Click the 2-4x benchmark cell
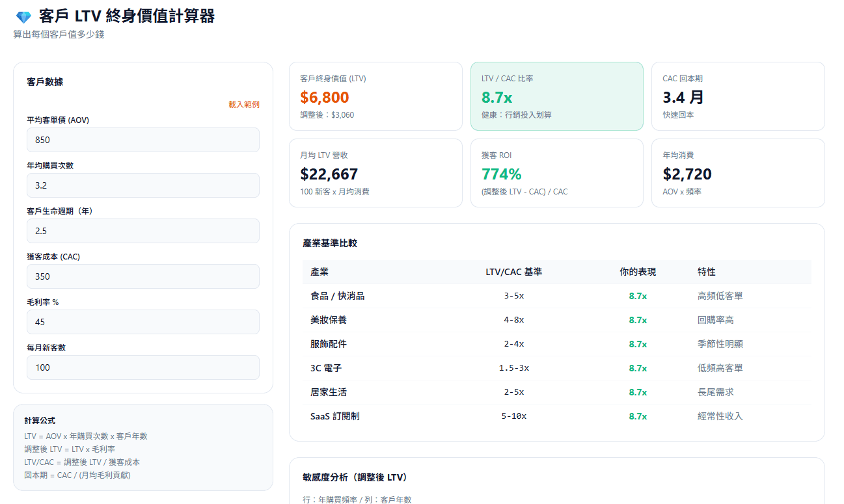The image size is (844, 504). click(x=514, y=344)
